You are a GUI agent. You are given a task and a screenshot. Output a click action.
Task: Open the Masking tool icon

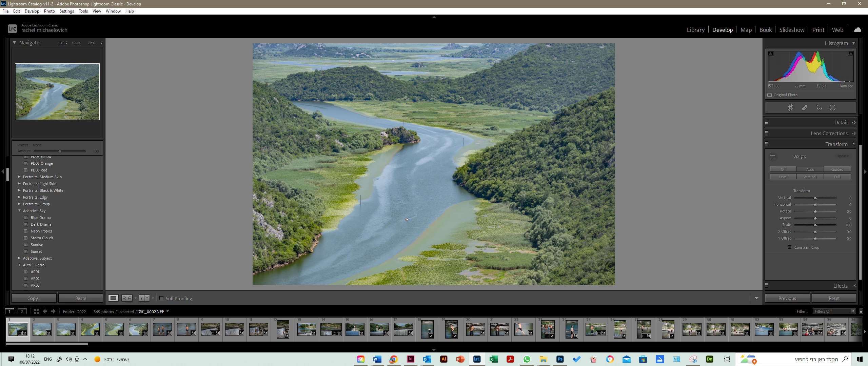point(832,108)
